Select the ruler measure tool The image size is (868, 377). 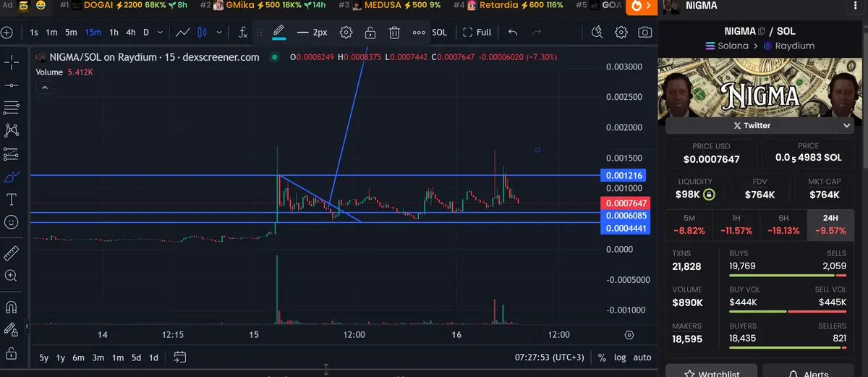12,253
